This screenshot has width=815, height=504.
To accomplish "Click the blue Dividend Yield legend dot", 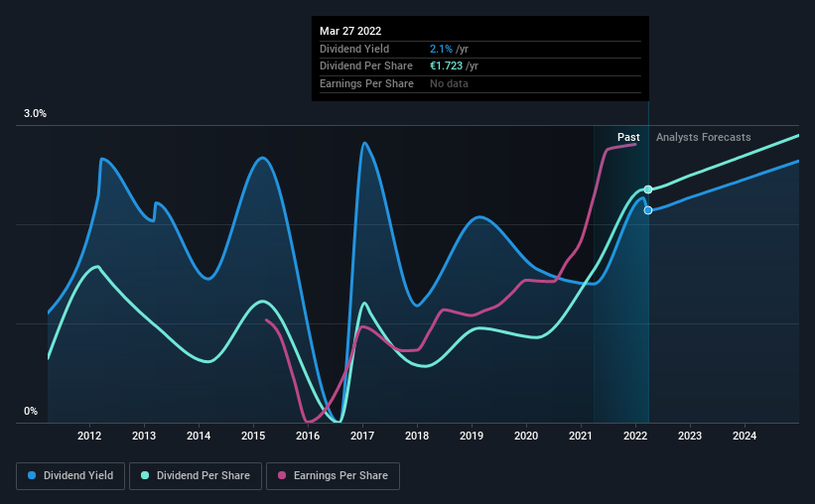I will point(32,475).
